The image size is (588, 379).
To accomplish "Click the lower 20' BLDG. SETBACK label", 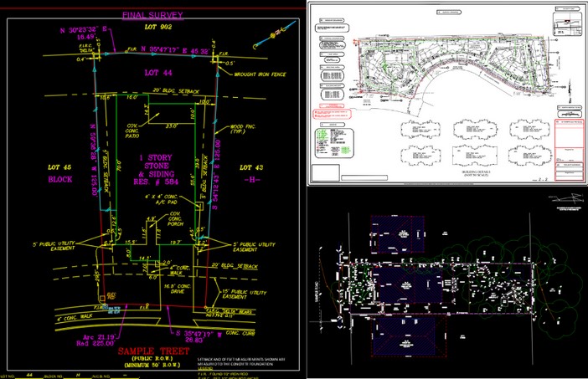I will click(x=235, y=266).
